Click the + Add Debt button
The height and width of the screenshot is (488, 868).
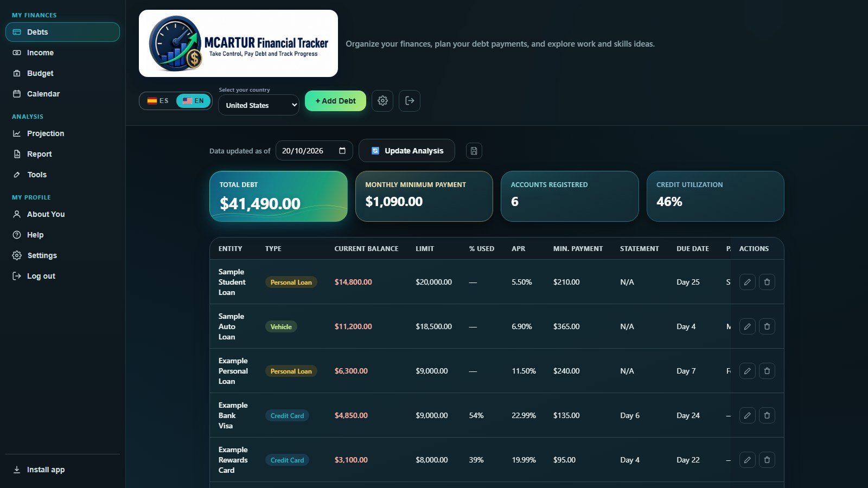tap(335, 101)
